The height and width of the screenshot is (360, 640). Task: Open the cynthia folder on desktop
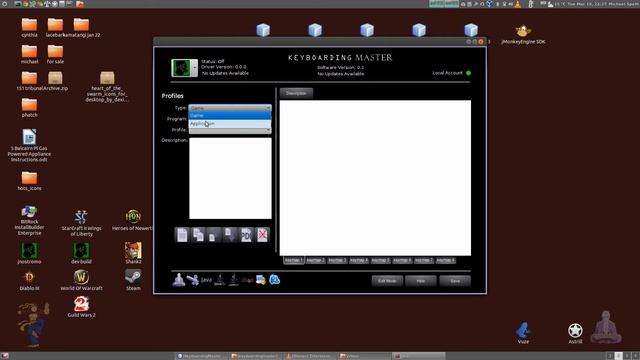pos(29,27)
